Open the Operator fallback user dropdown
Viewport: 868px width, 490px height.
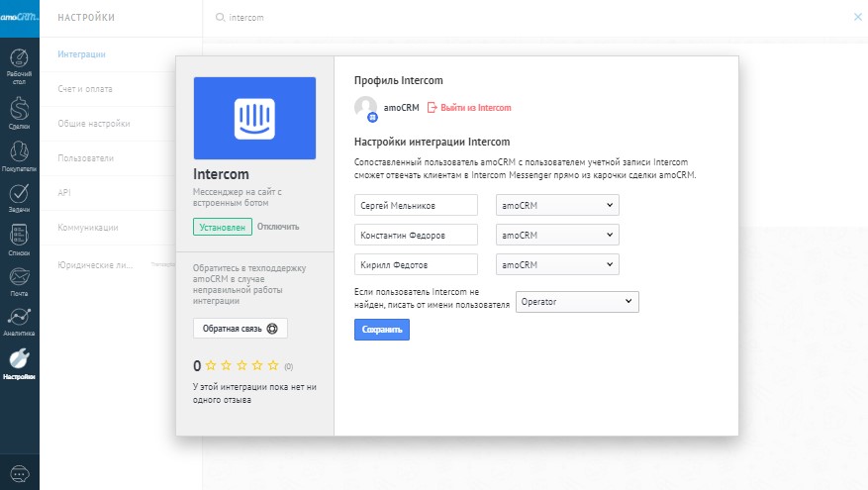click(577, 301)
